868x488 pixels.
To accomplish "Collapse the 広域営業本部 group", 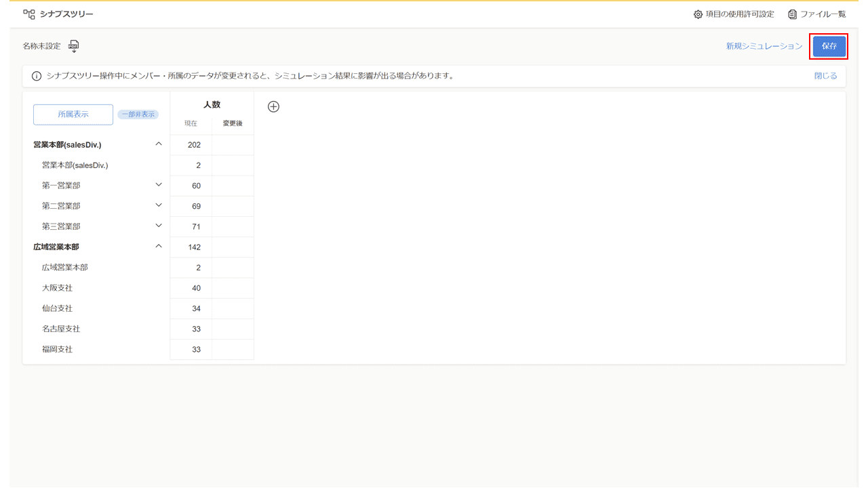I will pyautogui.click(x=159, y=246).
